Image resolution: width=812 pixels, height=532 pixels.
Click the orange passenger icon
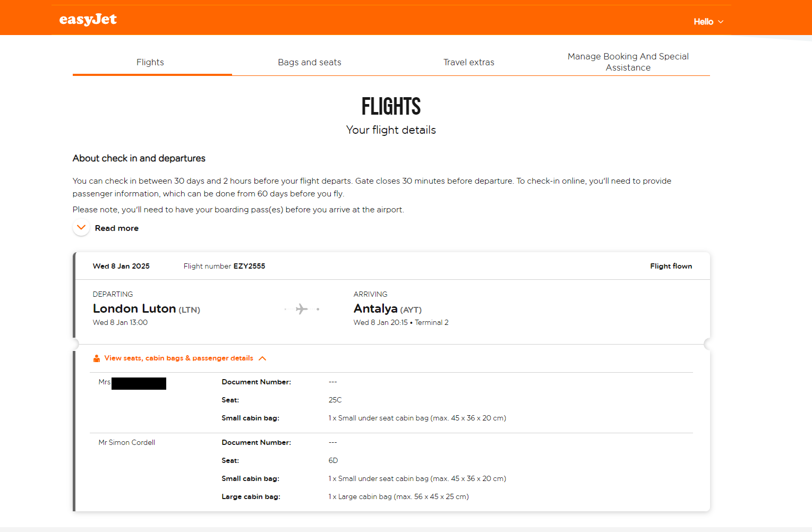click(97, 358)
